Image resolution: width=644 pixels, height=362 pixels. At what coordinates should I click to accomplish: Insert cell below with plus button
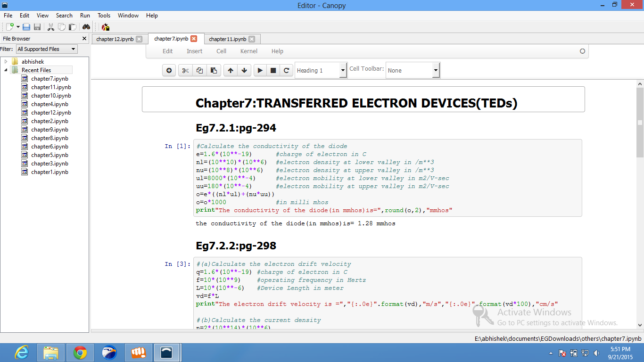(169, 71)
